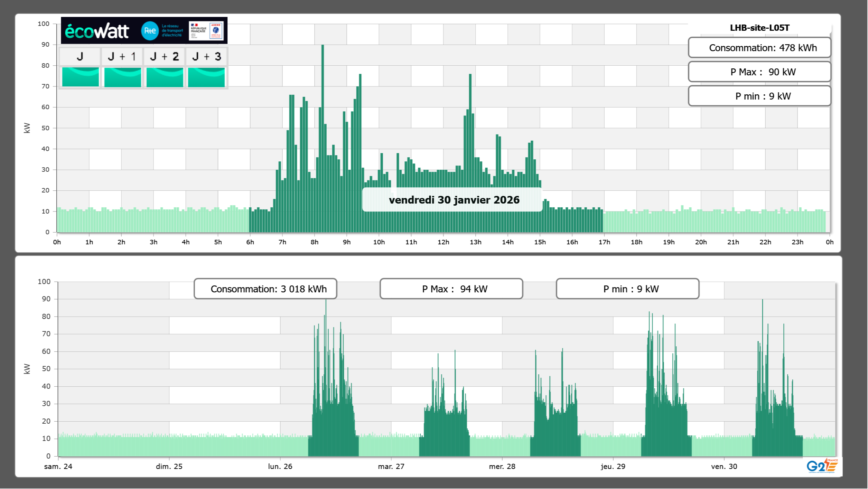Image resolution: width=868 pixels, height=489 pixels.
Task: Click the écoWatt logo
Action: [97, 31]
